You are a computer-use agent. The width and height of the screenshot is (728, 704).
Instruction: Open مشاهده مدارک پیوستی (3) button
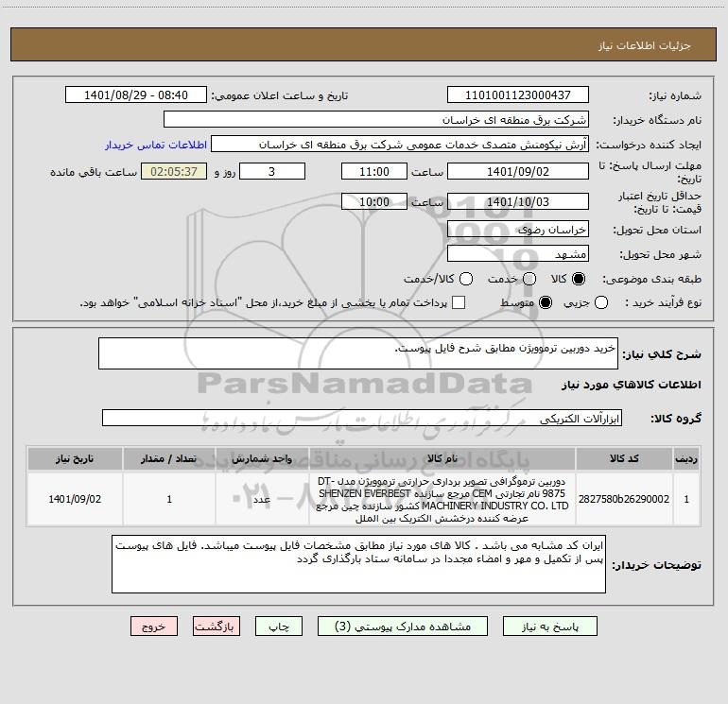[403, 627]
